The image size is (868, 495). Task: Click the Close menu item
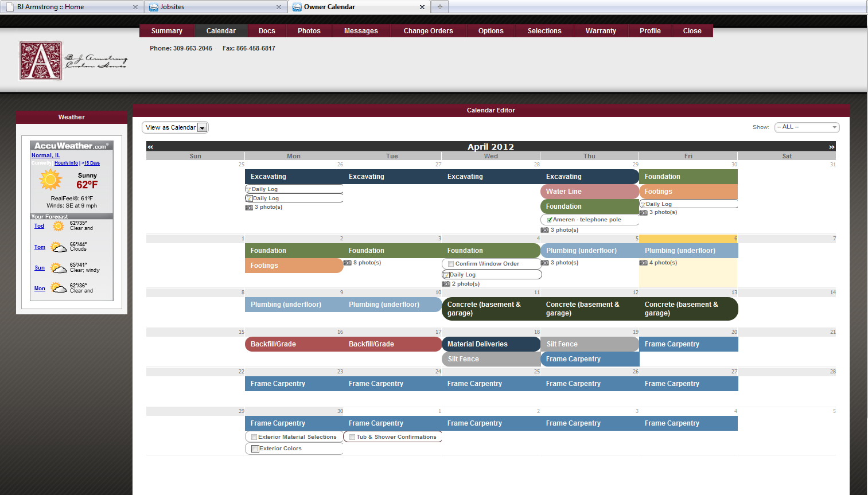[x=692, y=31]
